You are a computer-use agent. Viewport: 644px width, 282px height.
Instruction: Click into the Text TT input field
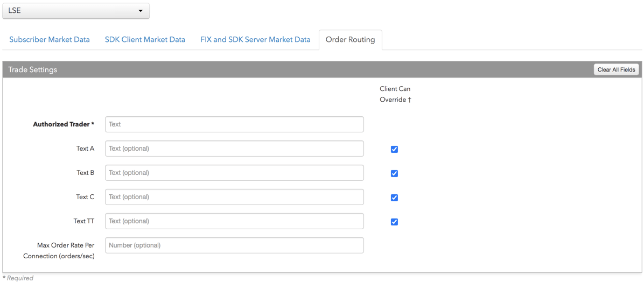pos(235,221)
